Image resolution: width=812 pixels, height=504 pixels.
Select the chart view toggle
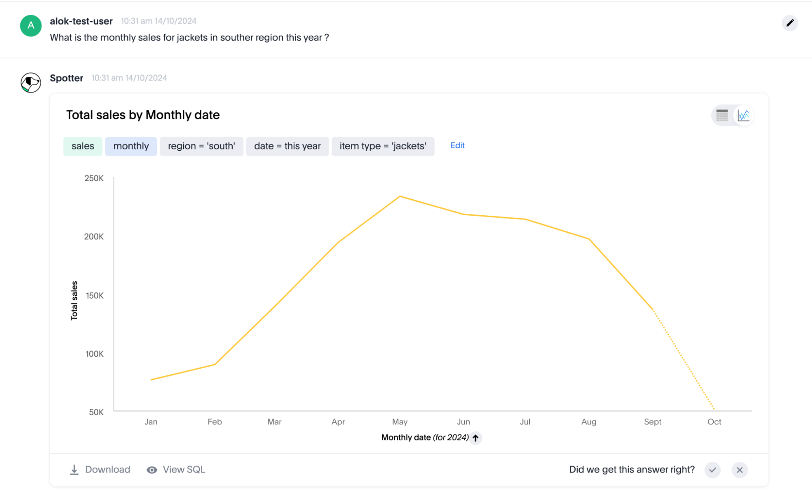[x=743, y=115]
